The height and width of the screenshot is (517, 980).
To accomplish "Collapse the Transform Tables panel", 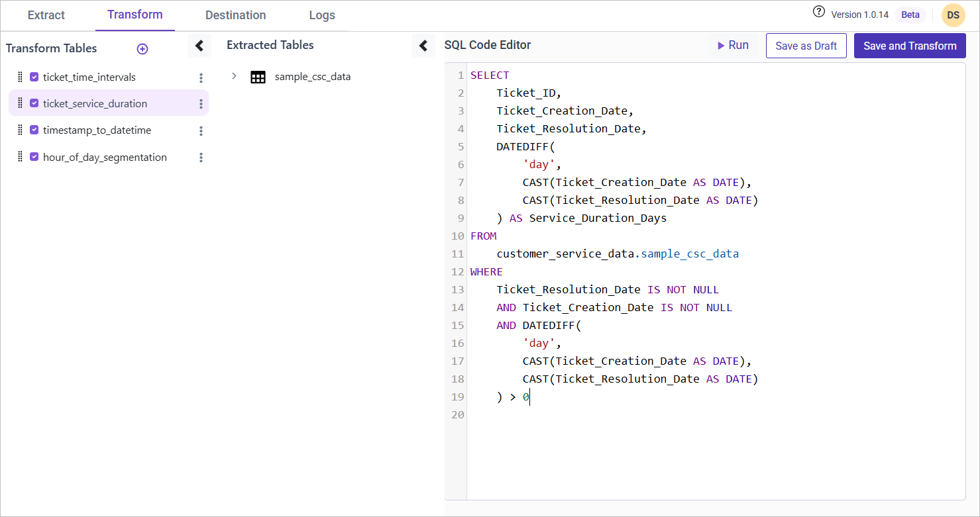I will [199, 46].
